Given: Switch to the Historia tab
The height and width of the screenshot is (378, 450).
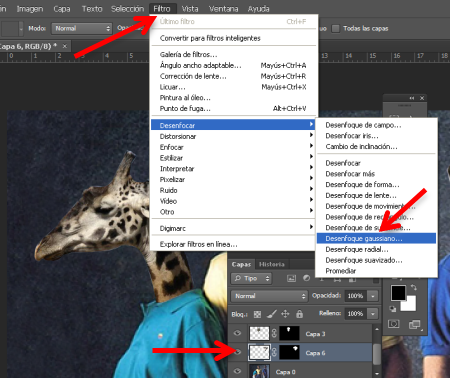Looking at the screenshot, I should [272, 264].
